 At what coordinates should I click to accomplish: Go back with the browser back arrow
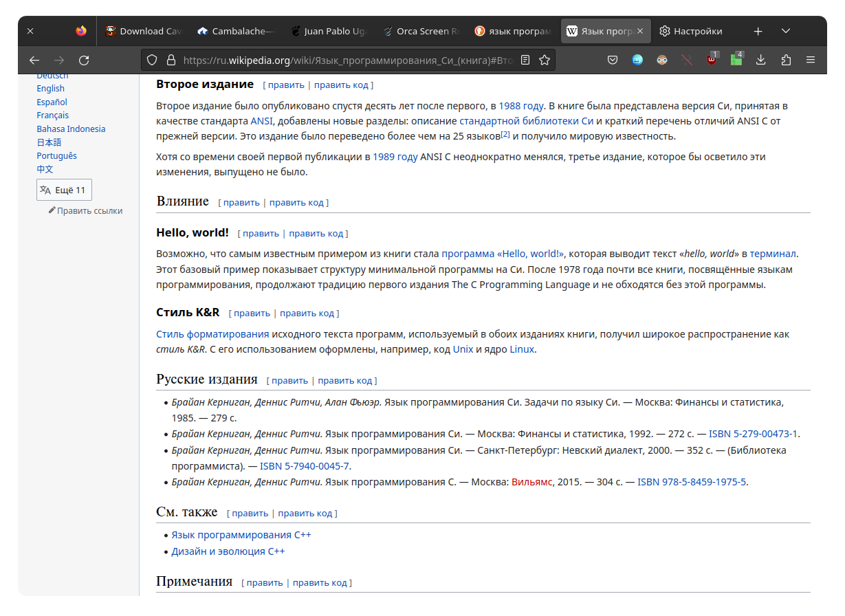click(34, 60)
